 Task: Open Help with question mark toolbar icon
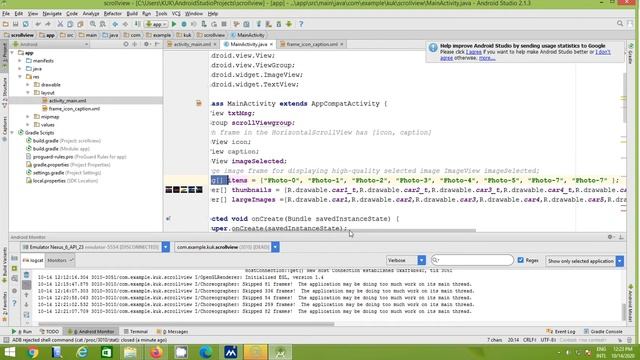click(x=301, y=24)
